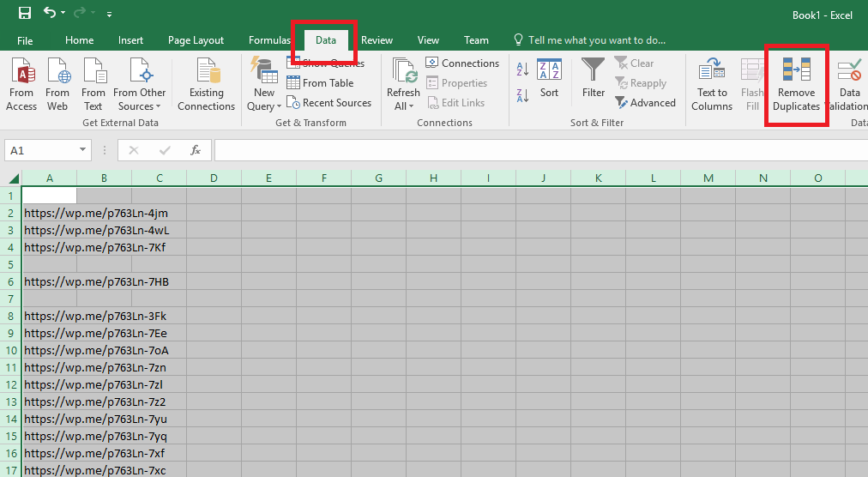The width and height of the screenshot is (868, 477).
Task: Click Remove Duplicates
Action: [x=796, y=84]
